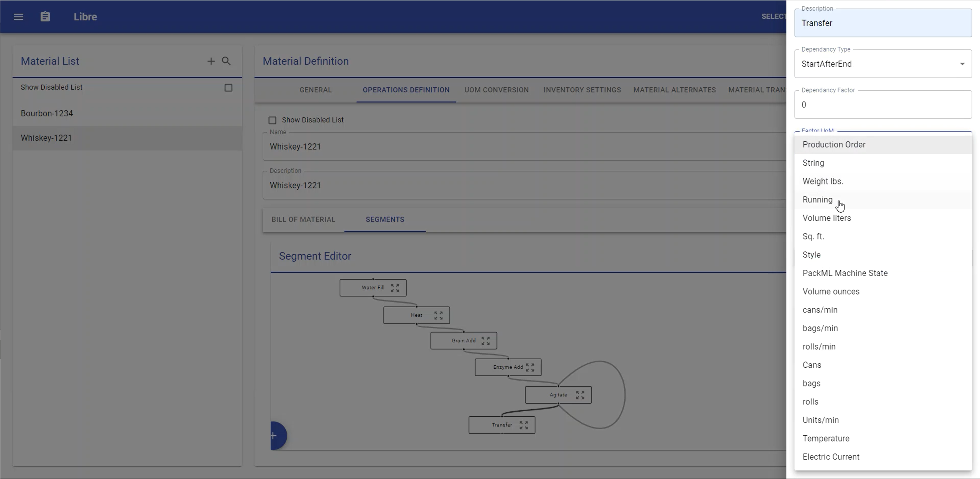Click the document/clipboard icon
The height and width of the screenshot is (479, 980).
click(46, 16)
